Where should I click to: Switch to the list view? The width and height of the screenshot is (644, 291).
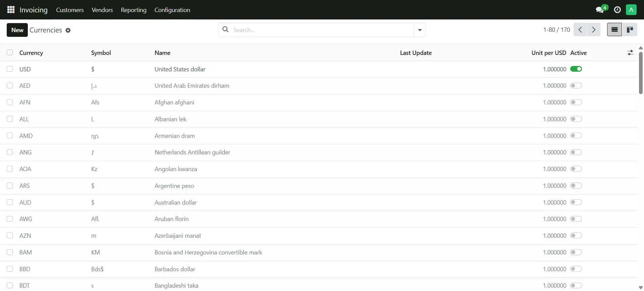[614, 30]
